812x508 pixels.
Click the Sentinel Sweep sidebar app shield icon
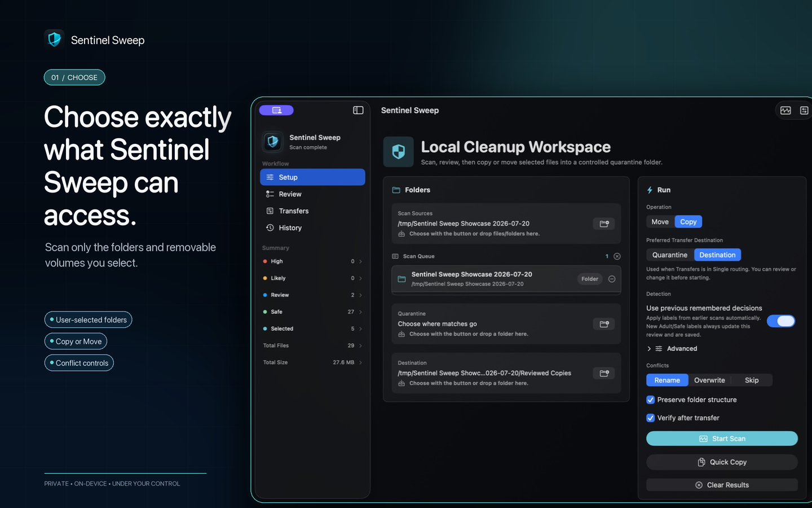pos(273,142)
